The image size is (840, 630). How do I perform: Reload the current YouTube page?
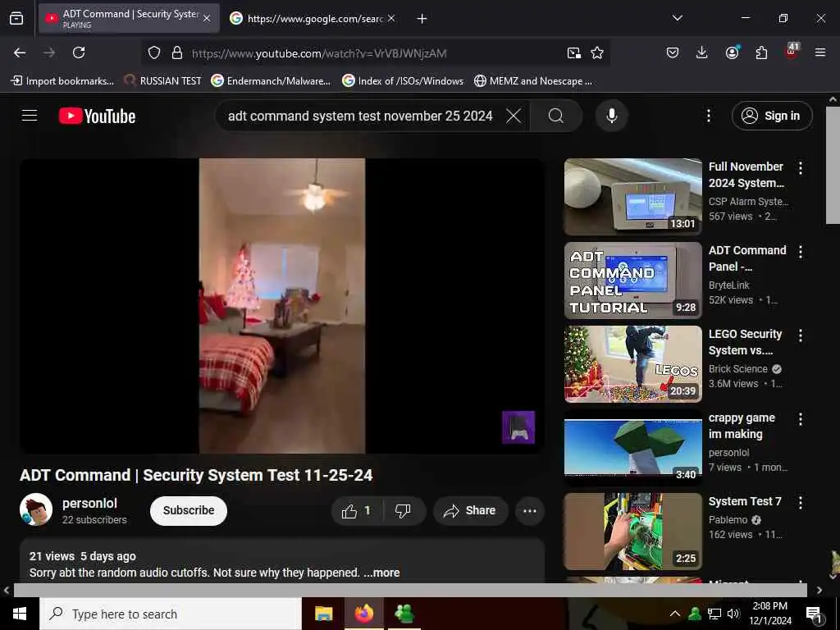[x=79, y=52]
